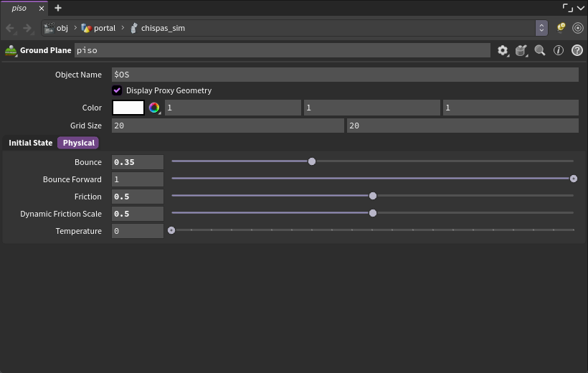Screen dimensions: 588x373
Task: Click the Color green value field
Action: 372,108
